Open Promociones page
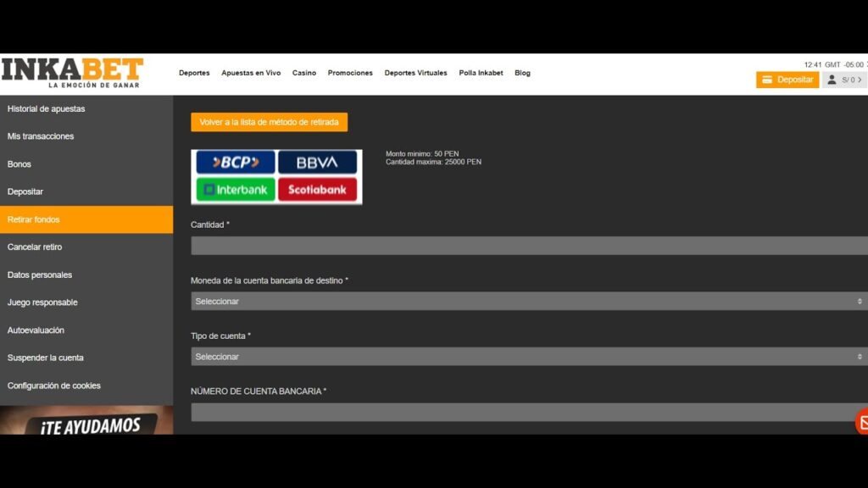Viewport: 868px width, 488px height. click(x=350, y=73)
